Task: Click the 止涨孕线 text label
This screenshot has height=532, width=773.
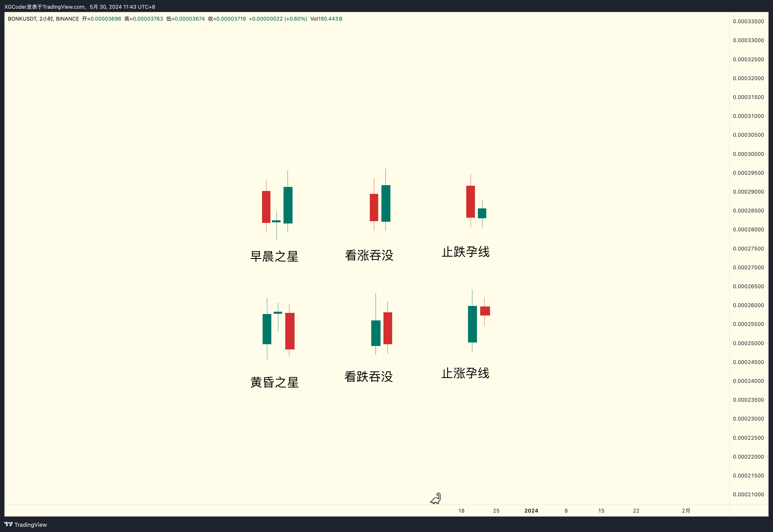Action: pos(465,373)
